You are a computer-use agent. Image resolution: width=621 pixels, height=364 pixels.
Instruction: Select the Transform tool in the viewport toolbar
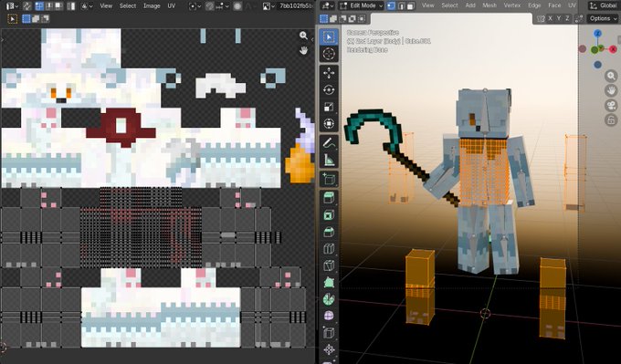click(x=329, y=124)
